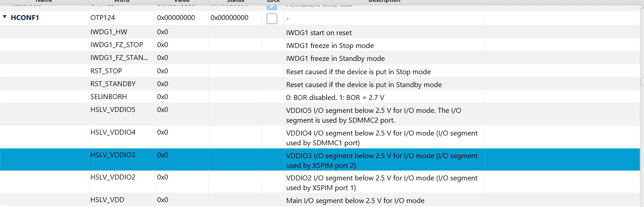Edit the 0x0 value of RST_STOP
The height and width of the screenshot is (207, 644).
tap(162, 71)
